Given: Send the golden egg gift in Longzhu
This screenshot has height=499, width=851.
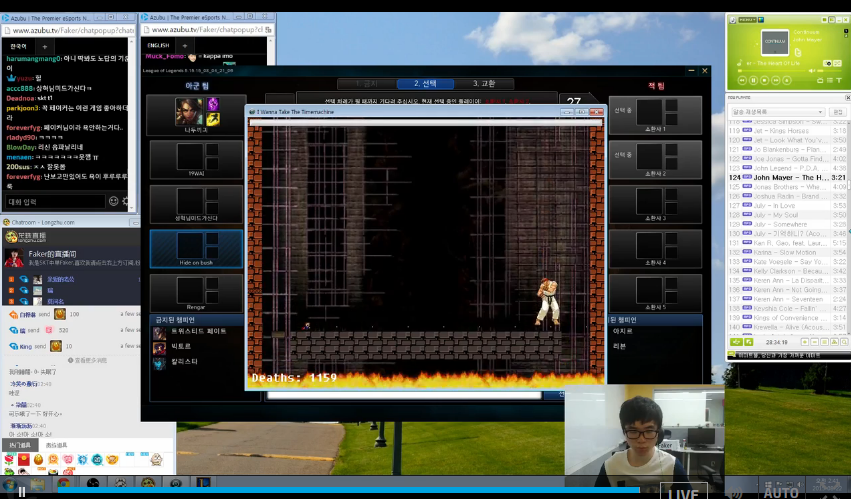Looking at the screenshot, I should tap(39, 459).
